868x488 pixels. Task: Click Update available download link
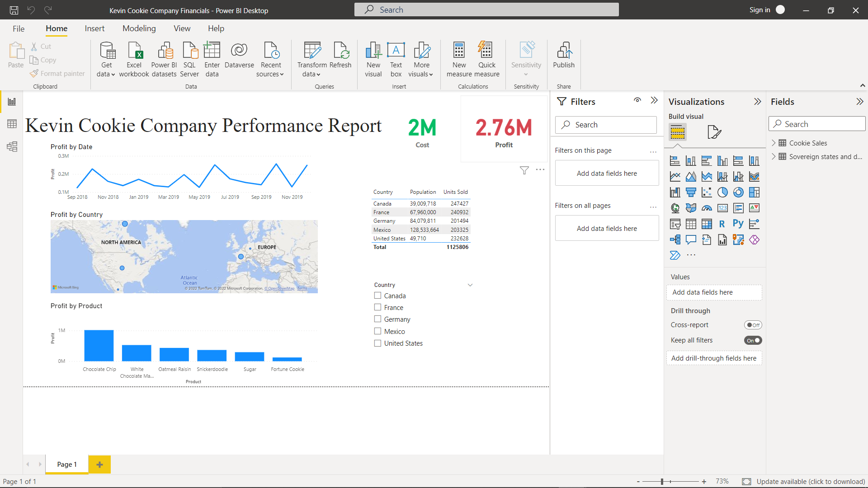point(811,481)
